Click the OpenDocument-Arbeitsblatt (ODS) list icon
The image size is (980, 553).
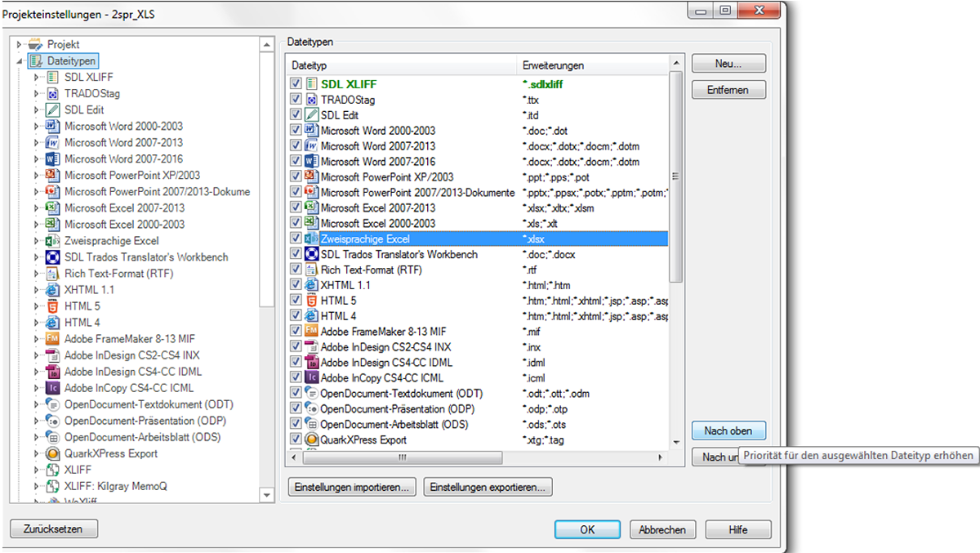(x=311, y=424)
